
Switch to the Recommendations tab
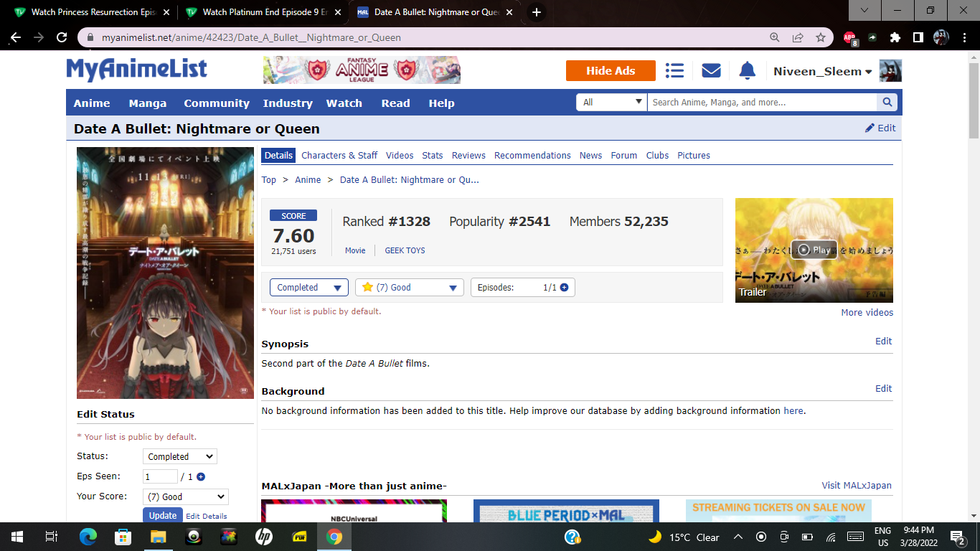pos(532,155)
